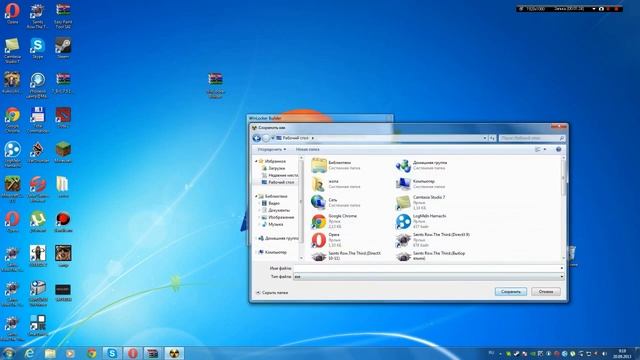Select Компьютер in the navigation pane
The width and height of the screenshot is (640, 360).
coord(272,252)
